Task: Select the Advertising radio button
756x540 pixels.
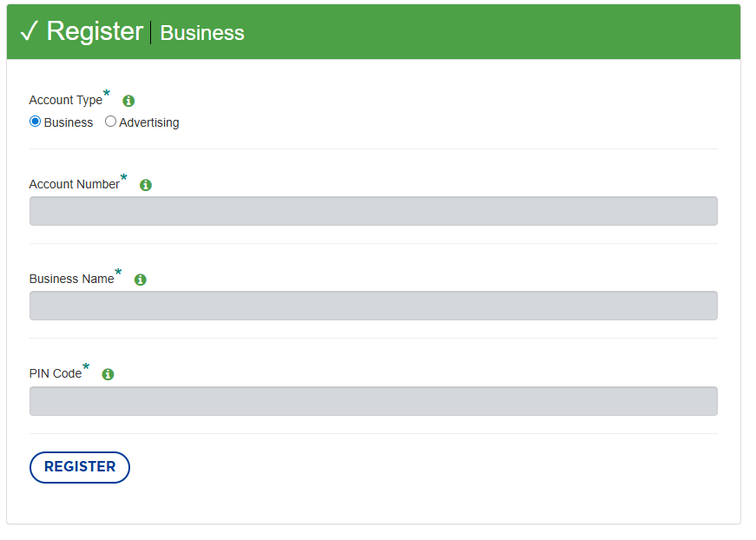Action: (x=110, y=122)
